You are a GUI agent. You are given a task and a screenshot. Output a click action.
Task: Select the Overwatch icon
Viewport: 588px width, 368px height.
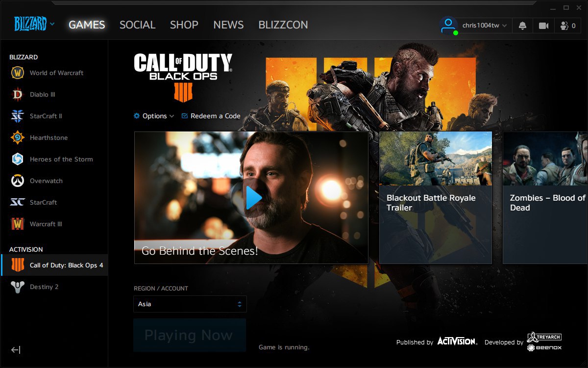[x=17, y=181]
